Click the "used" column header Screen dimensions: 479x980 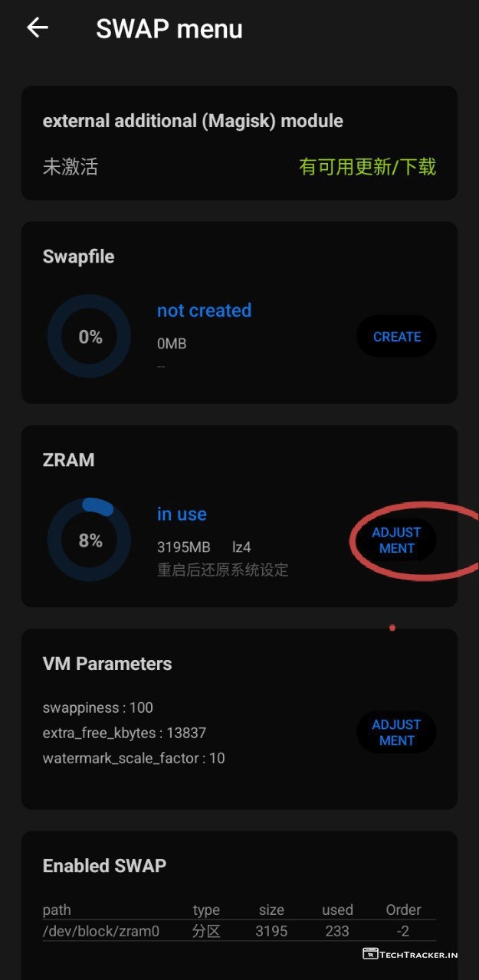[x=337, y=910]
